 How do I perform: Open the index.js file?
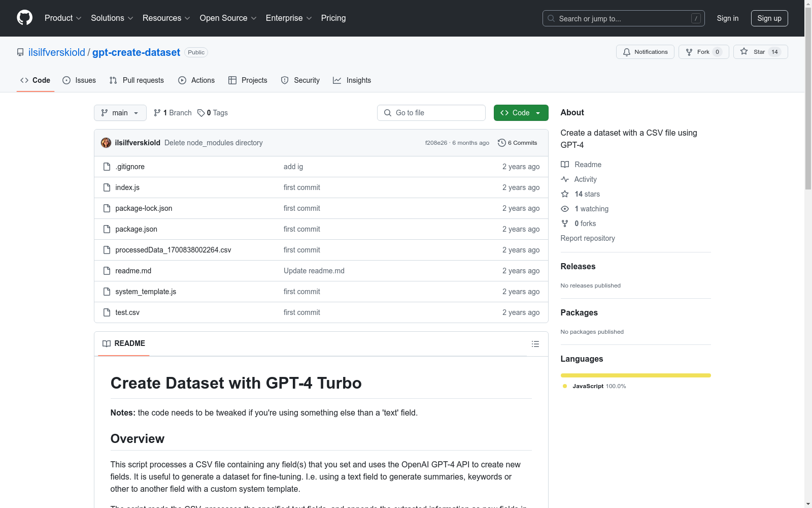pos(127,187)
